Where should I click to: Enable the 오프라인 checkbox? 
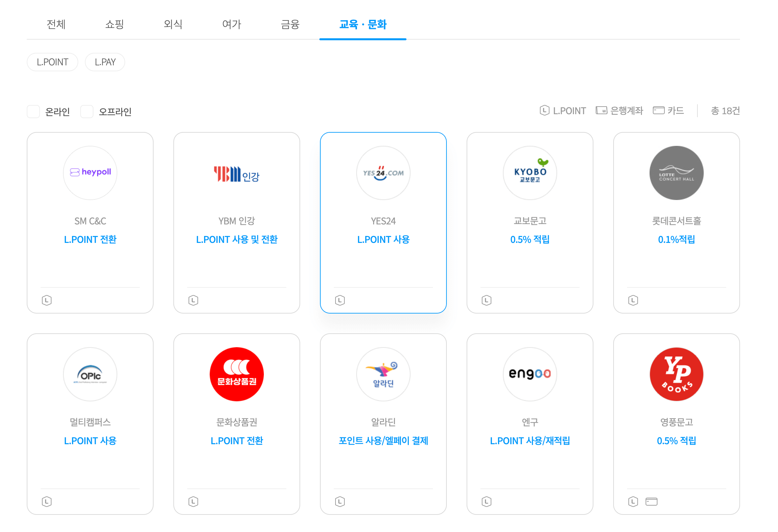(87, 112)
